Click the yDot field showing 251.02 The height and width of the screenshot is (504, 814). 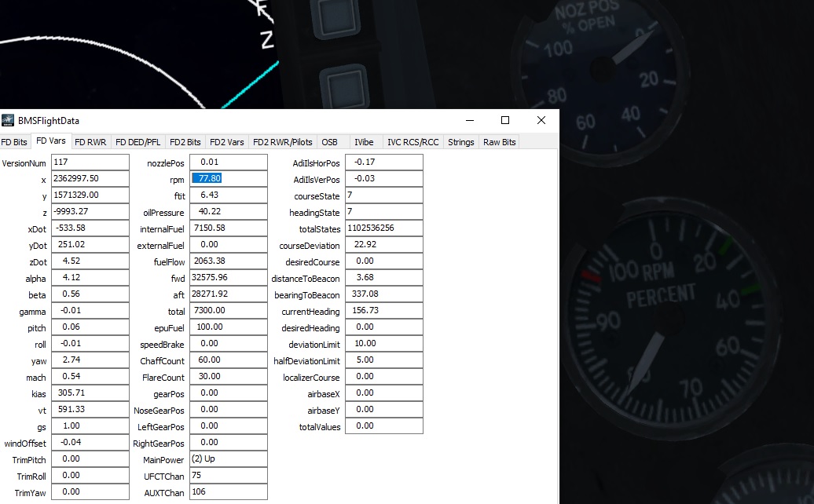(x=90, y=244)
